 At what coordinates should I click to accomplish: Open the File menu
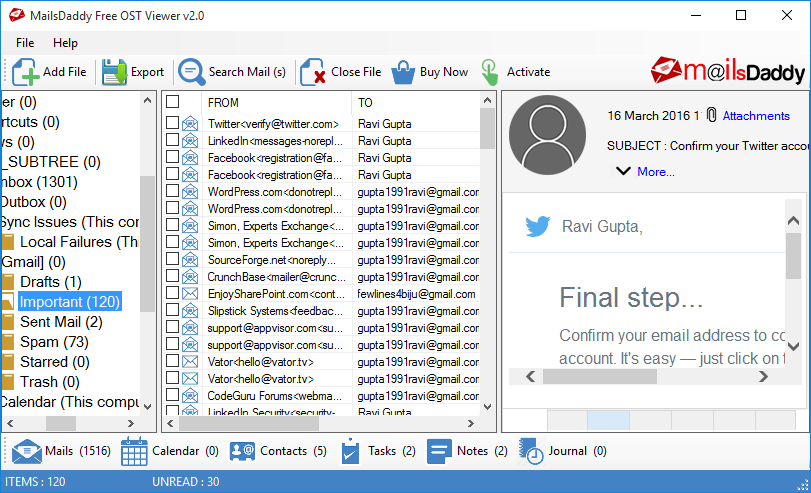25,43
